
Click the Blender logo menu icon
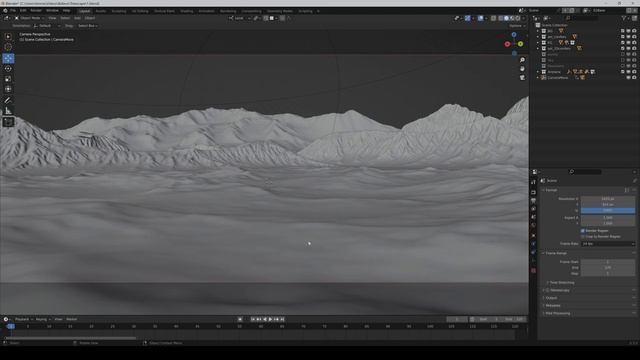click(x=5, y=11)
